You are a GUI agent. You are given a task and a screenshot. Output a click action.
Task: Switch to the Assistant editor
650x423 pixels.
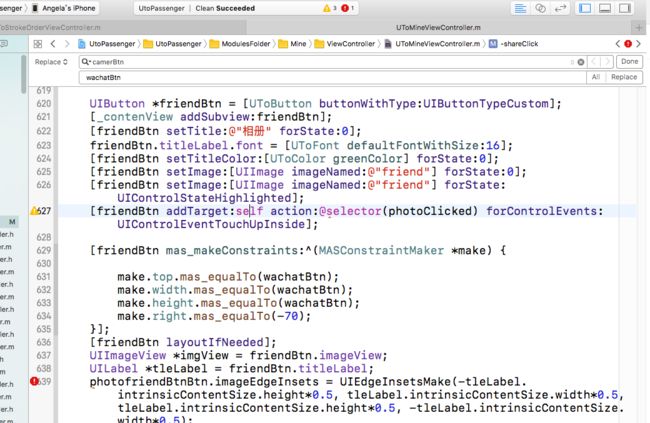(541, 8)
